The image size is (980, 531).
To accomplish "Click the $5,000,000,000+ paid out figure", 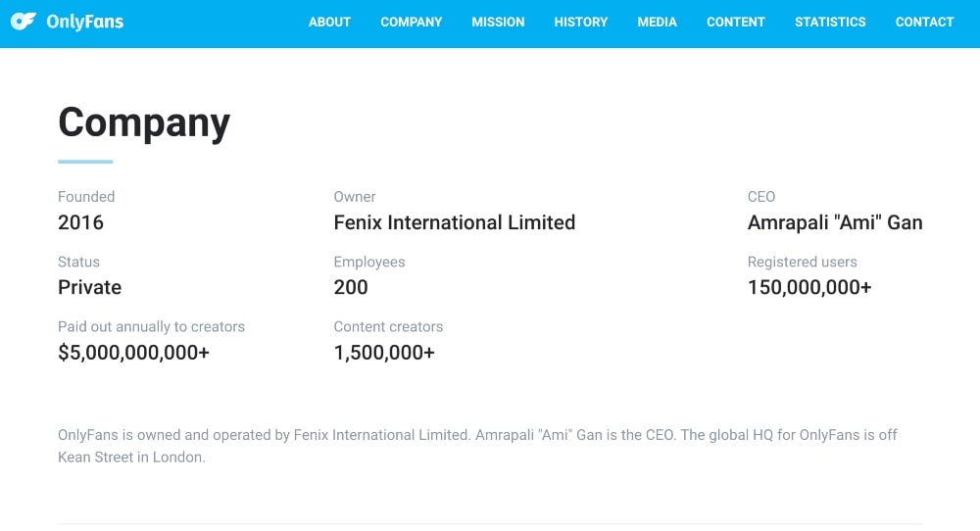I will point(133,353).
